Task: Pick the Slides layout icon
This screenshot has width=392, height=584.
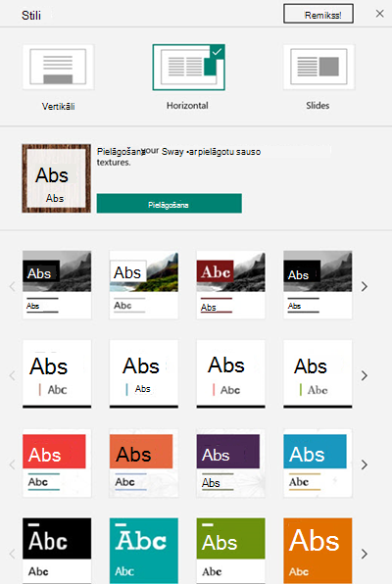Action: (x=318, y=67)
